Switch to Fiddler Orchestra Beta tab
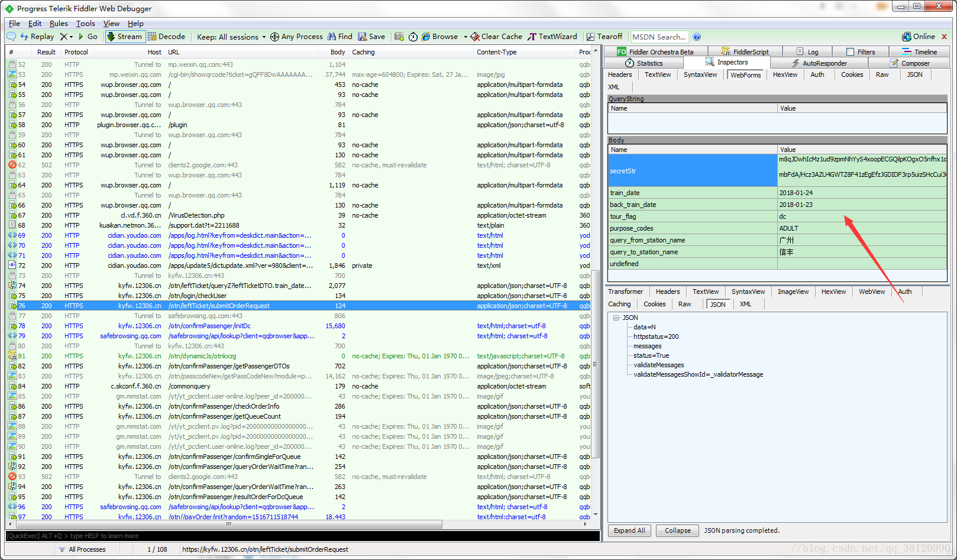 [x=655, y=52]
